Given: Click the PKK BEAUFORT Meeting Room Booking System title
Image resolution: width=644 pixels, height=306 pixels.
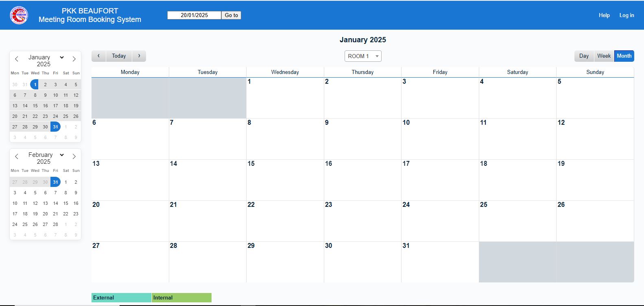Looking at the screenshot, I should tap(90, 15).
